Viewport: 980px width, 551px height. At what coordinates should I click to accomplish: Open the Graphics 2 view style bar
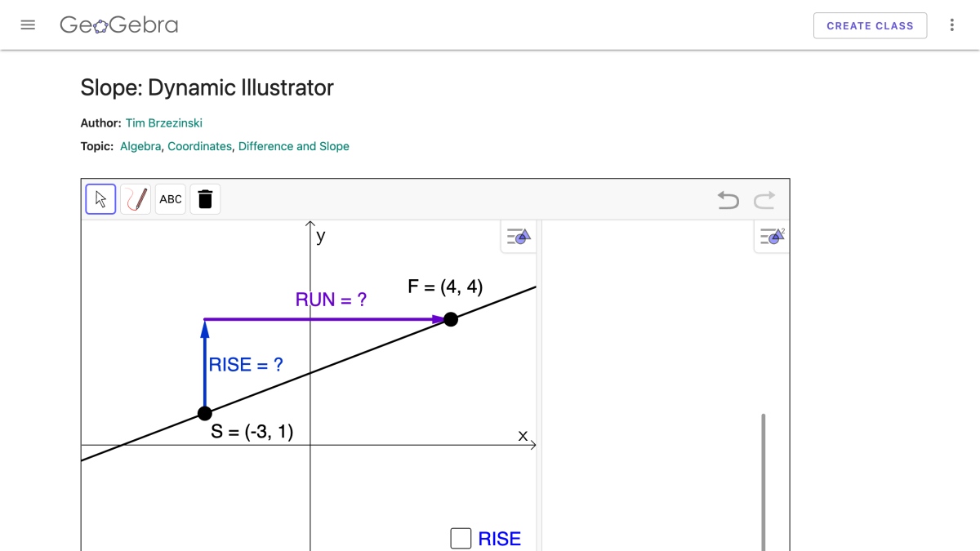click(771, 237)
